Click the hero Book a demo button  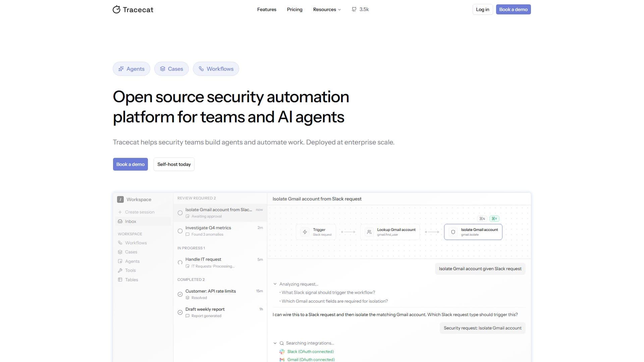(x=130, y=164)
